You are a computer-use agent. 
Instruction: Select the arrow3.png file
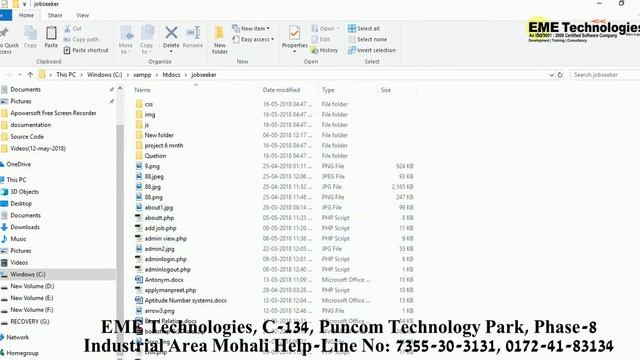pos(159,311)
